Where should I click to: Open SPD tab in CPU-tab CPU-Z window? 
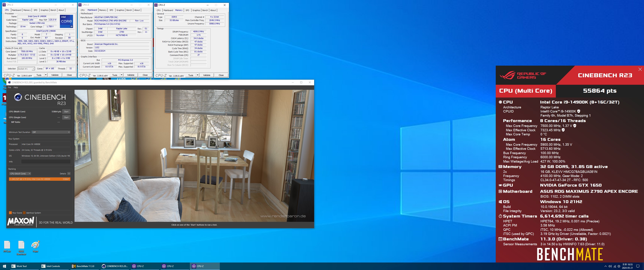(x=36, y=10)
